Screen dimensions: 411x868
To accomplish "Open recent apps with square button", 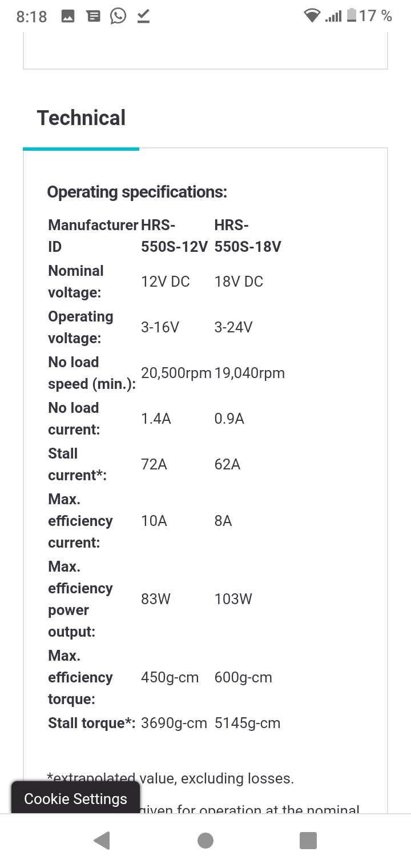I will (308, 840).
